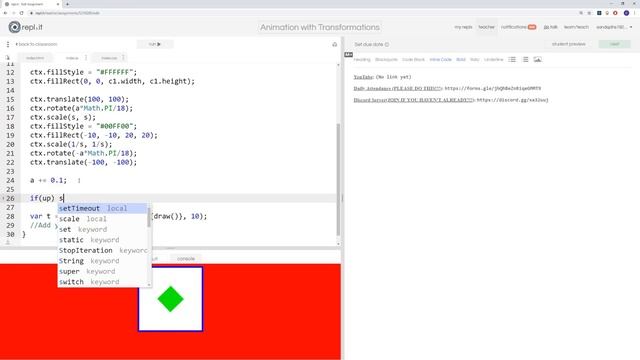
Task: Open options menu of index.js tab
Action: point(86,58)
